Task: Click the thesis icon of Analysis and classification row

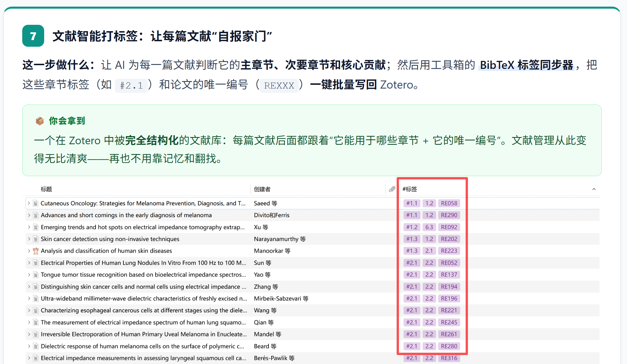Action: tap(36, 251)
